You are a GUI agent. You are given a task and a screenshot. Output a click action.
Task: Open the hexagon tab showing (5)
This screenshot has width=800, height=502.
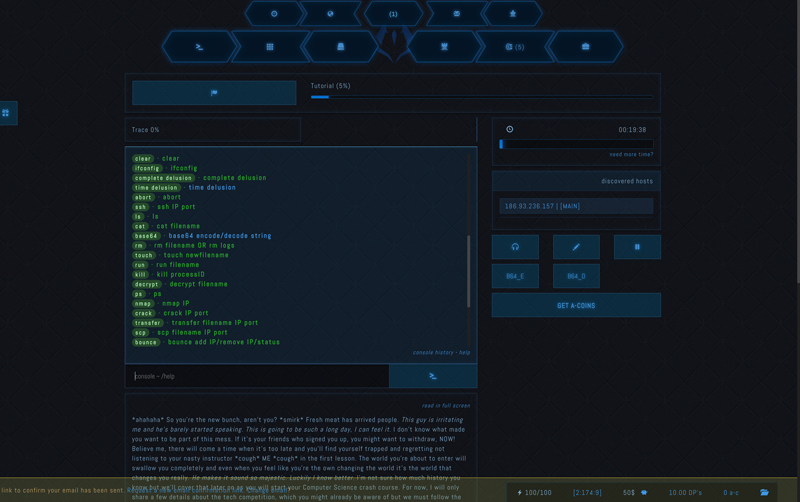tap(515, 47)
